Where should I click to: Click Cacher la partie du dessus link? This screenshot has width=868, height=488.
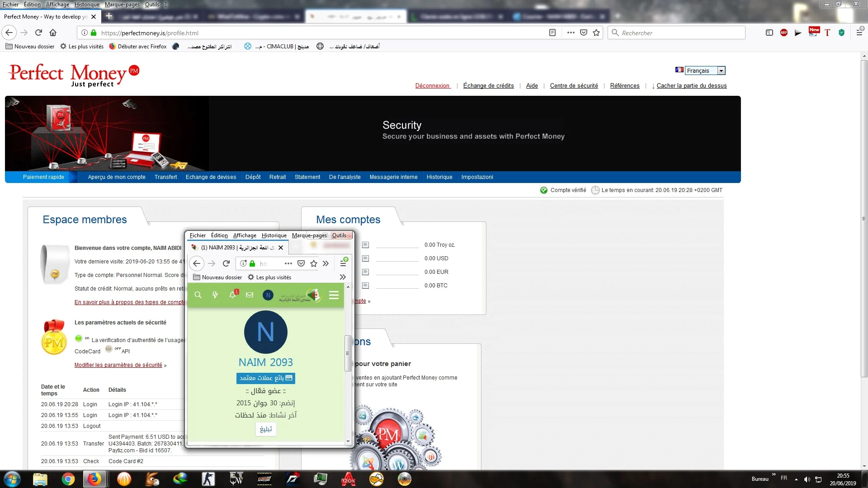tap(691, 86)
